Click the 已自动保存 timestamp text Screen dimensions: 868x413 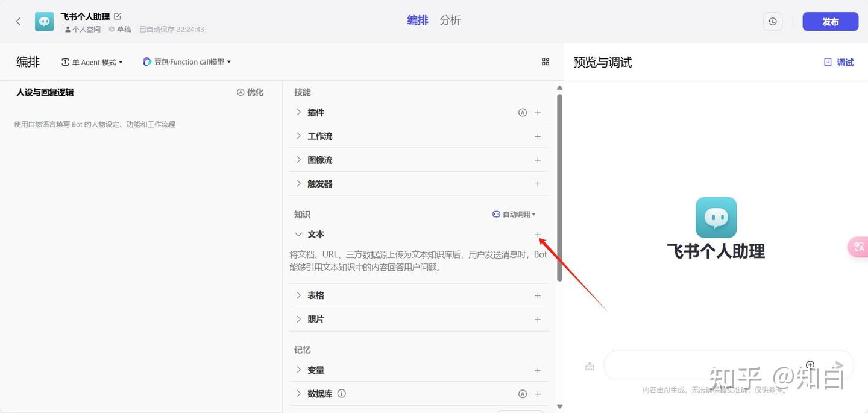pyautogui.click(x=172, y=29)
